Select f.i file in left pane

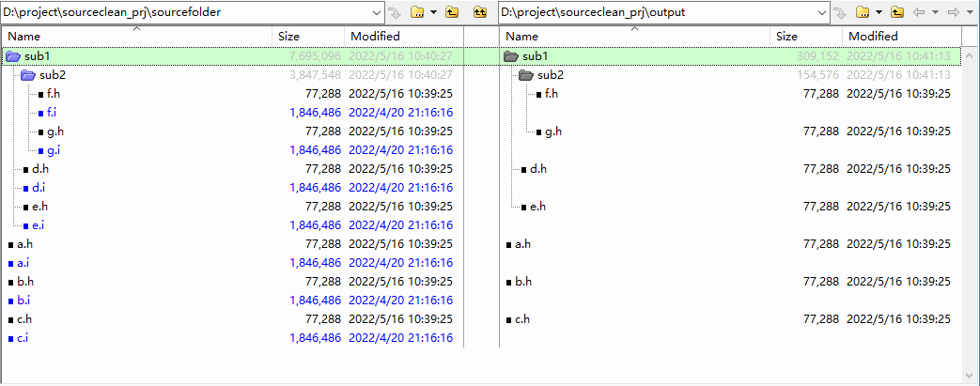pos(52,113)
